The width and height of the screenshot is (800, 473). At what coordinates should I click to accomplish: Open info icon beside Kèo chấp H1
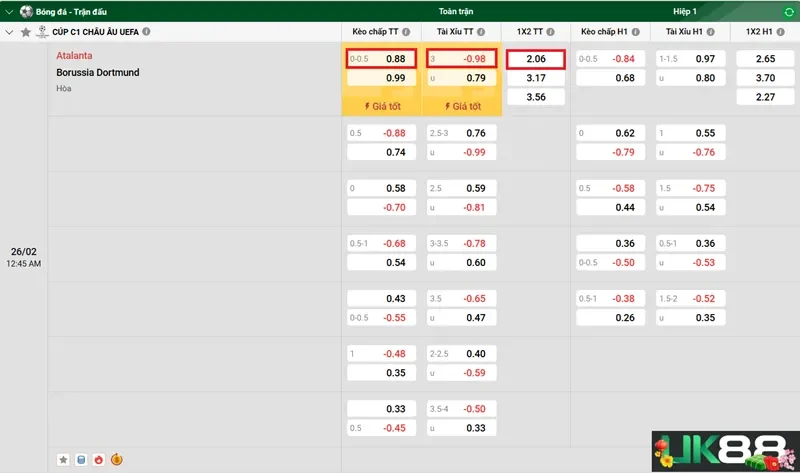coord(636,32)
